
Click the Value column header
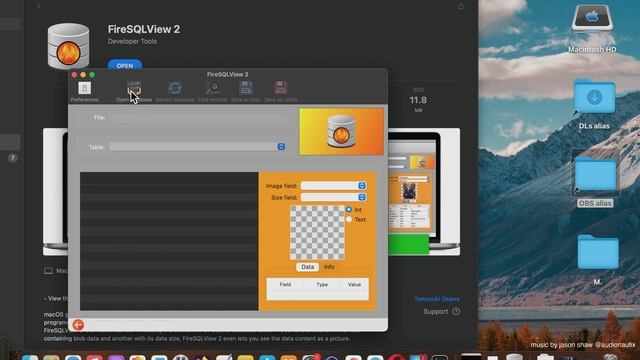tap(354, 284)
